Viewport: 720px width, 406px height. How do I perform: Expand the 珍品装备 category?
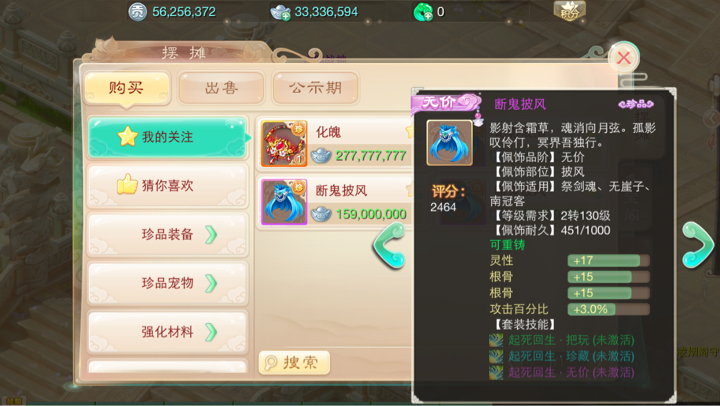tap(168, 235)
